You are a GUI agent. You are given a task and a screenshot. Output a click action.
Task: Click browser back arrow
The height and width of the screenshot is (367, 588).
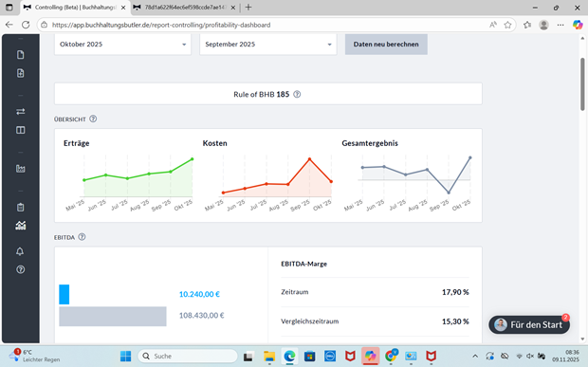tap(9, 25)
